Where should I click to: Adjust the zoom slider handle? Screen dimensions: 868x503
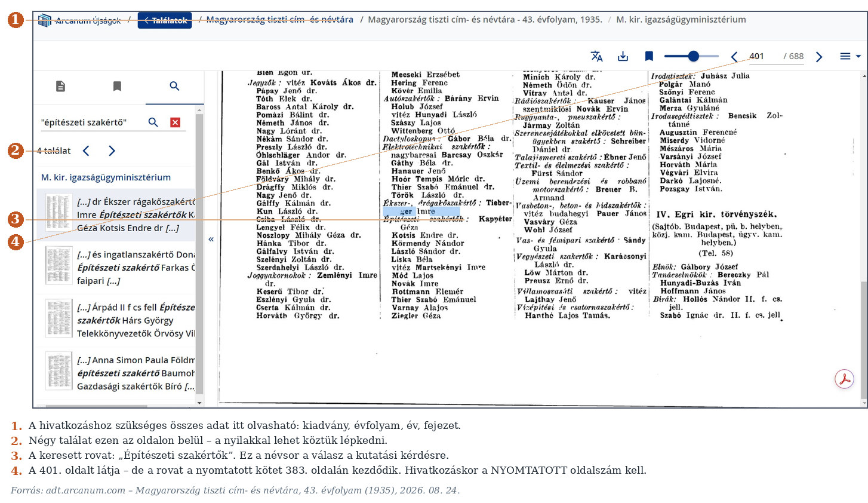tap(693, 56)
